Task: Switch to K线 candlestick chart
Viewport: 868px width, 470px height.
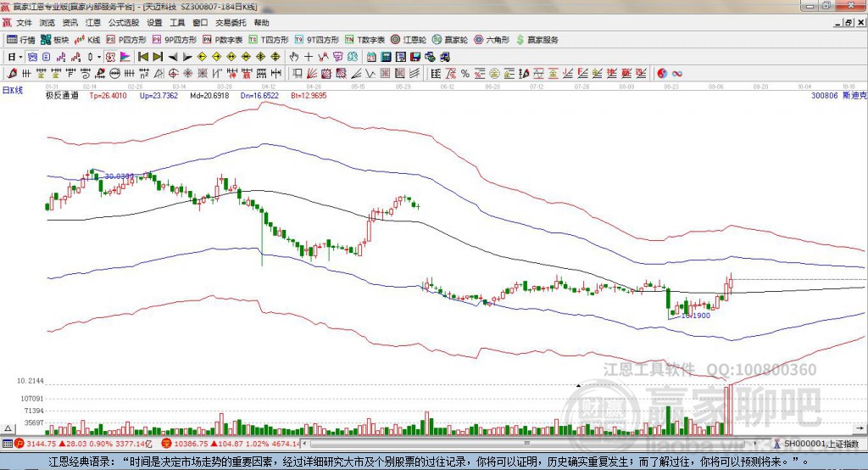Action: (x=87, y=40)
